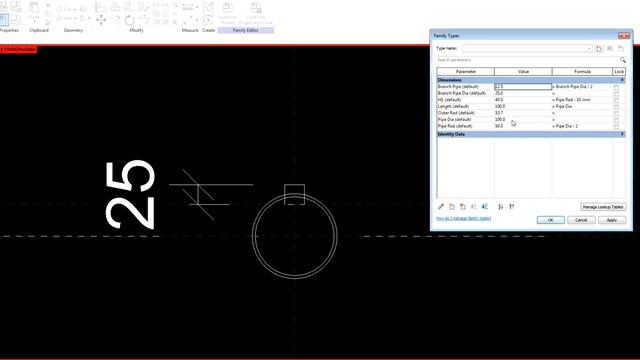Click the New Parameter icon at dialog bottom
Viewport: 640px width, 360px height.
tap(452, 207)
